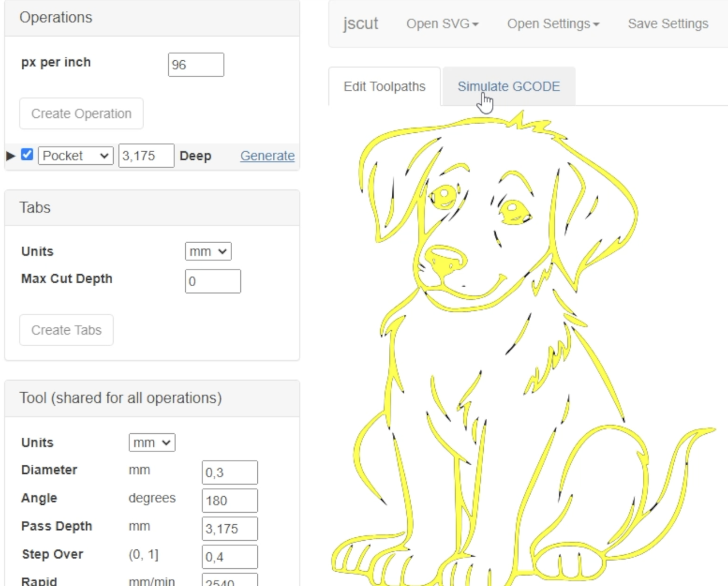728x586 pixels.
Task: Open the Open Settings menu
Action: click(553, 23)
